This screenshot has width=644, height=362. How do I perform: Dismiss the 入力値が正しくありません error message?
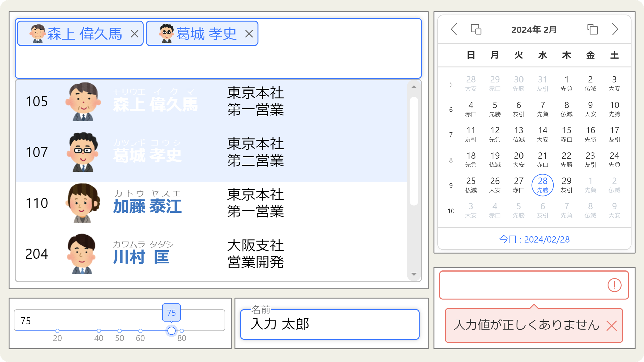tap(611, 326)
